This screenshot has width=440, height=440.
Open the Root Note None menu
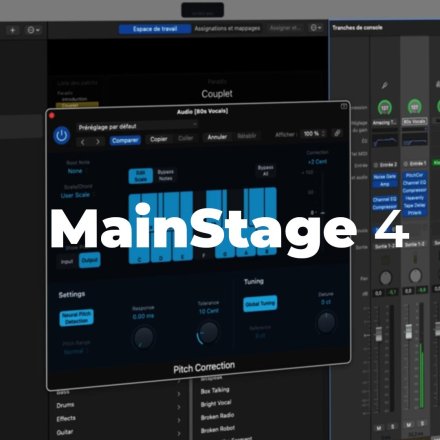pos(75,171)
